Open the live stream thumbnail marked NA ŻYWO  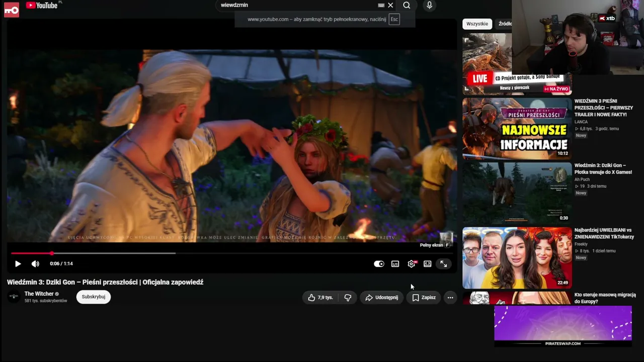517,64
